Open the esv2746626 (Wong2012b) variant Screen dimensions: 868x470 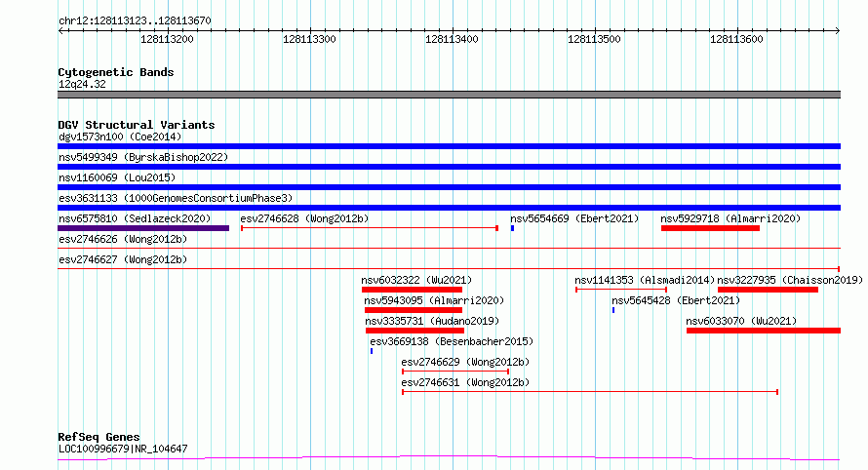point(123,239)
